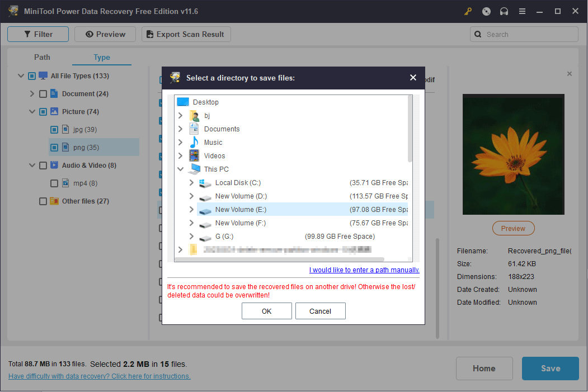Screen dimensions: 588x392
Task: Click the Document type icon in the tree
Action: [54, 93]
